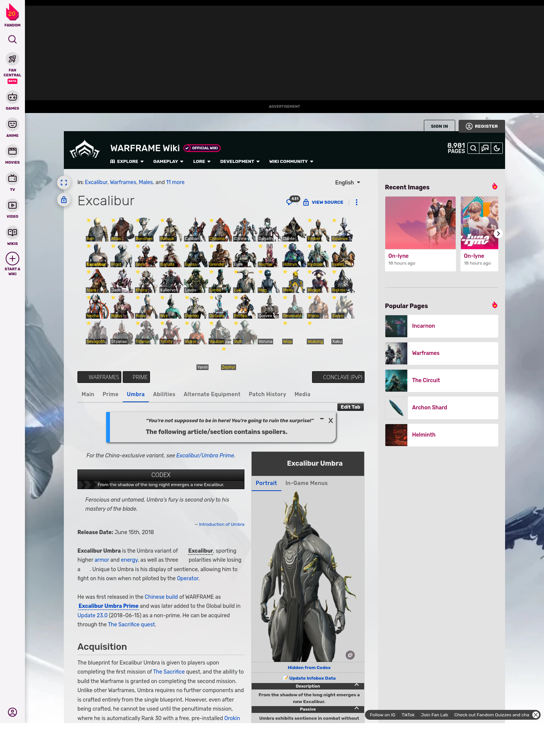The height and width of the screenshot is (756, 544).
Task: Click the Warframe Wiki lotus logo
Action: [x=85, y=150]
